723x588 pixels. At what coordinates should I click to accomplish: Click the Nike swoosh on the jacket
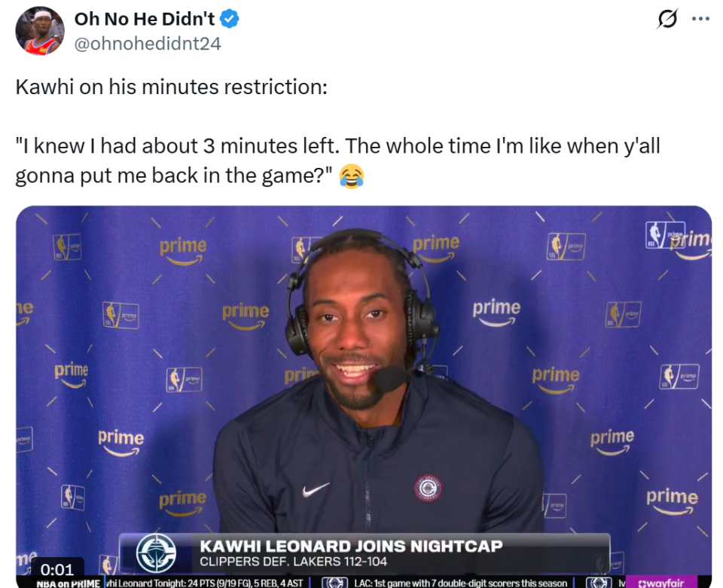pos(316,489)
